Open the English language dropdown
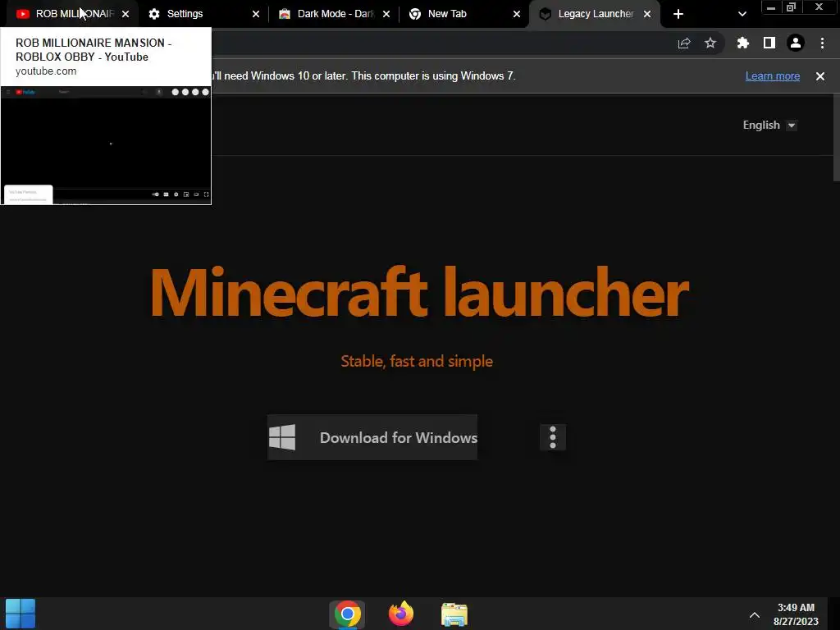 click(769, 126)
